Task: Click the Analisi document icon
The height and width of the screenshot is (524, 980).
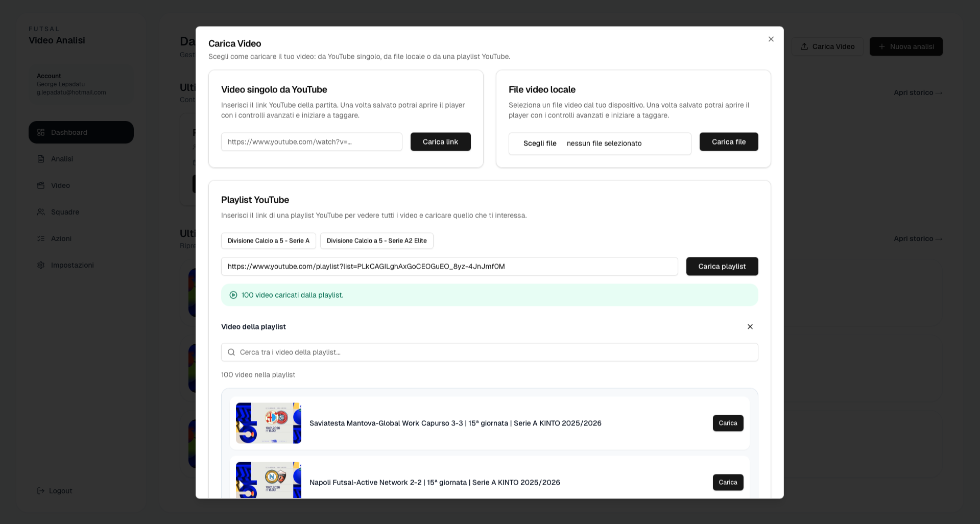Action: click(x=41, y=159)
